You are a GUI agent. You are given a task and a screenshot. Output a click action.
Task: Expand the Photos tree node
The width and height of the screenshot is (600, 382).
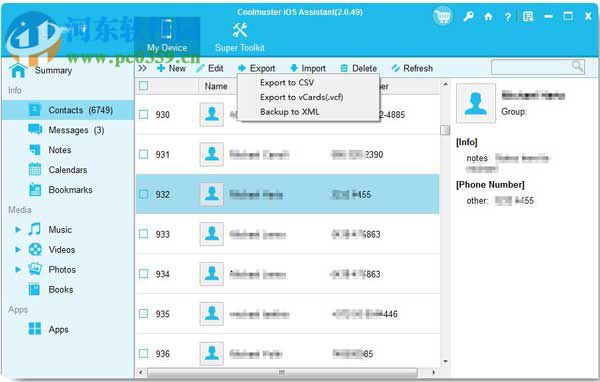pos(18,269)
